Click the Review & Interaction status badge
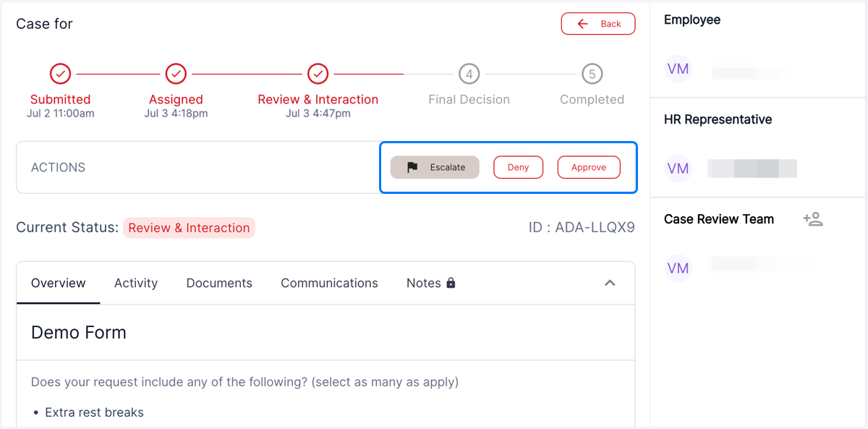Image resolution: width=868 pixels, height=429 pixels. (189, 228)
